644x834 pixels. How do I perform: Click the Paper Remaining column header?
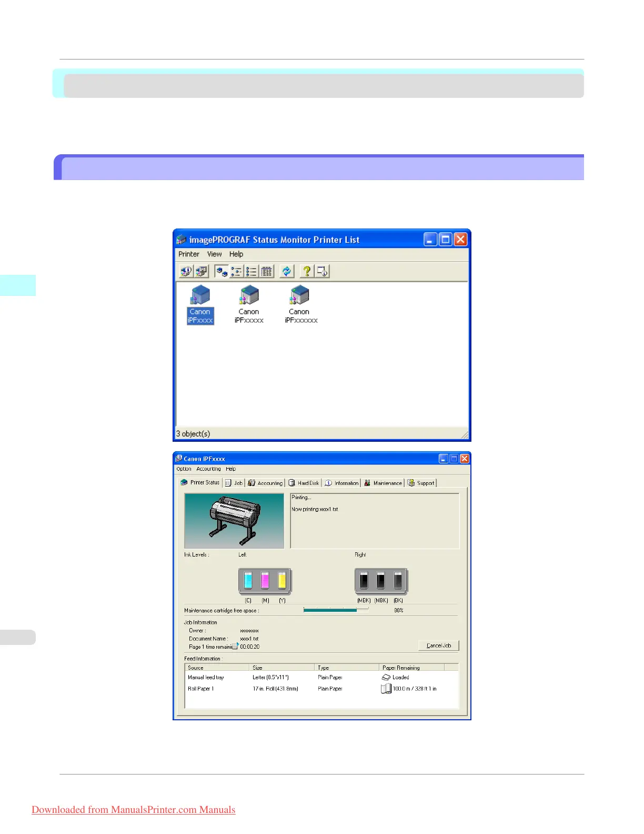tap(411, 668)
